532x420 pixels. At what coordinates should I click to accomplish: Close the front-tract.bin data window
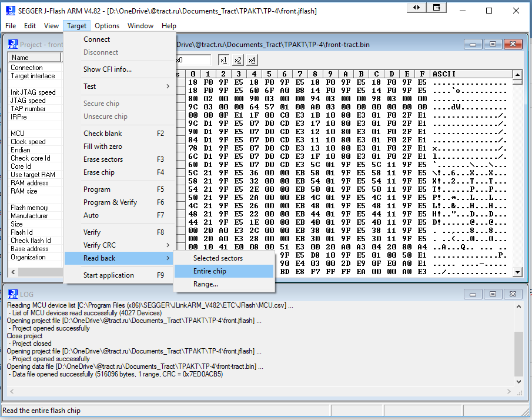click(513, 44)
